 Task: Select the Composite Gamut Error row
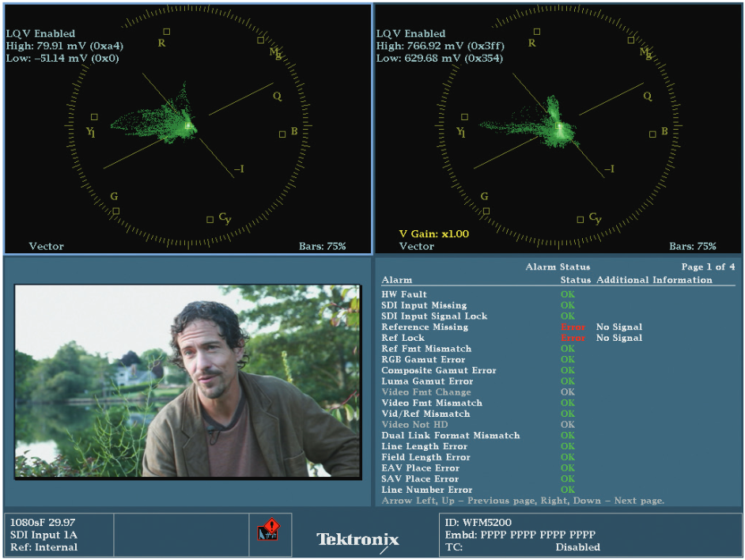point(558,370)
